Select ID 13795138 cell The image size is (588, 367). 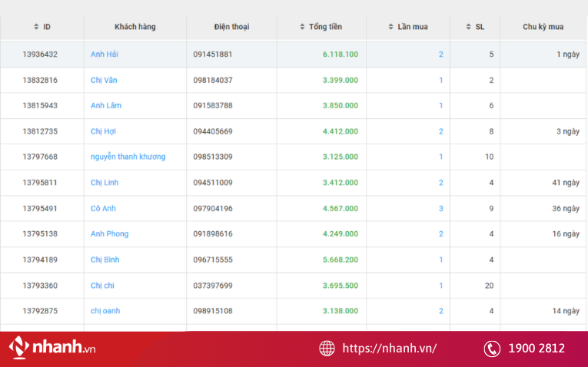pyautogui.click(x=40, y=234)
